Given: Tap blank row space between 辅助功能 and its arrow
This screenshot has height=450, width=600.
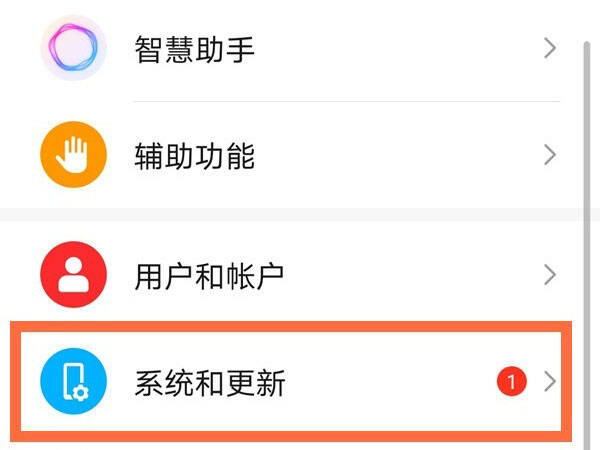Looking at the screenshot, I should tap(398, 155).
